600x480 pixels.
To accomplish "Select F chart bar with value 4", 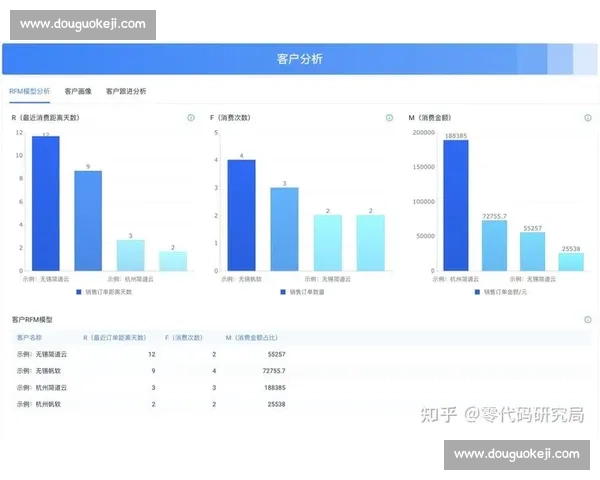I will [x=241, y=215].
